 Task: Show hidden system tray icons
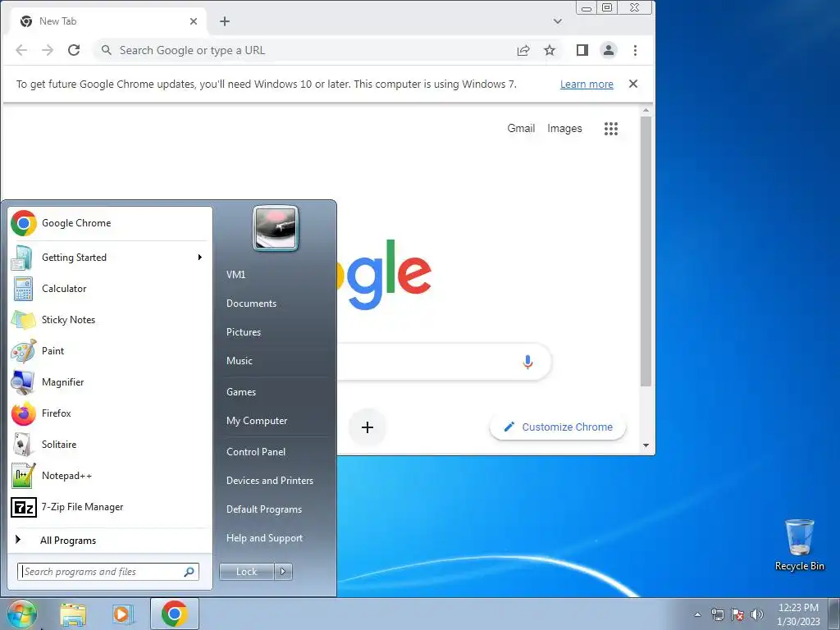pos(697,614)
